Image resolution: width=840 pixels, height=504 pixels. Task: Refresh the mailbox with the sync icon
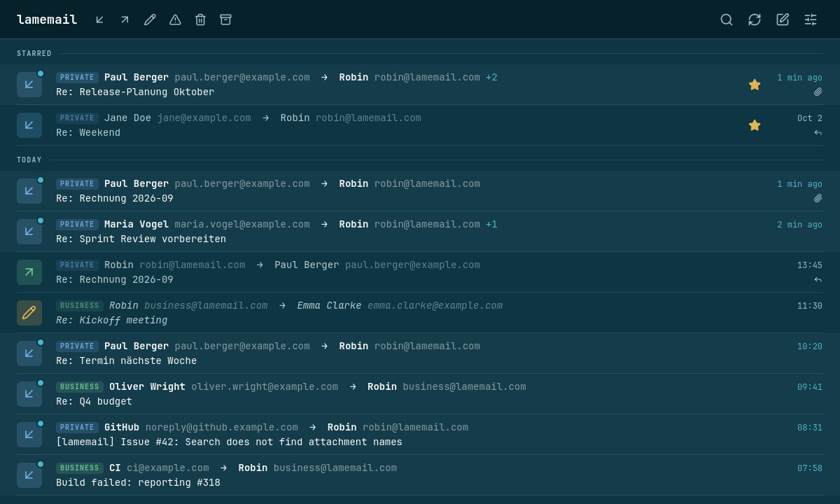(755, 20)
